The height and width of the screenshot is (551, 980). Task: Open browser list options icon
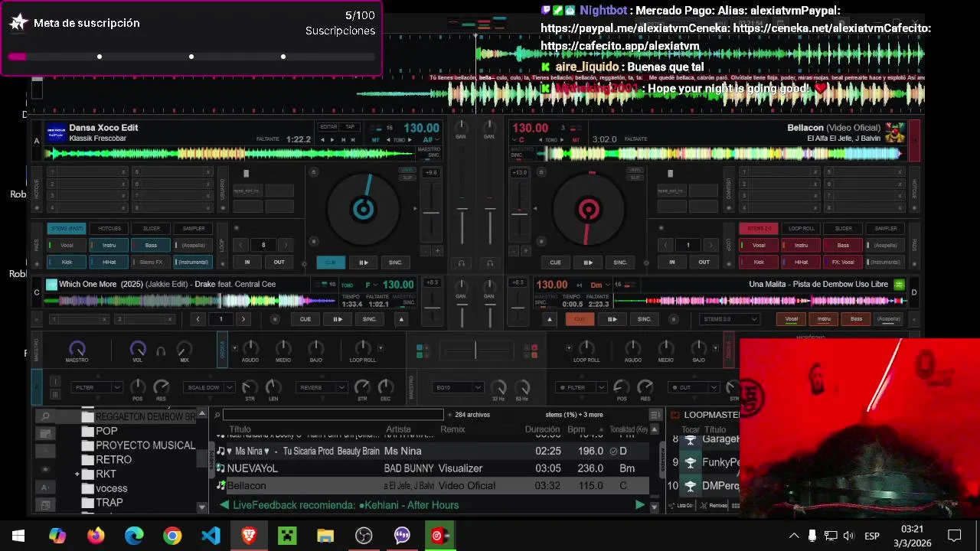pos(655,415)
